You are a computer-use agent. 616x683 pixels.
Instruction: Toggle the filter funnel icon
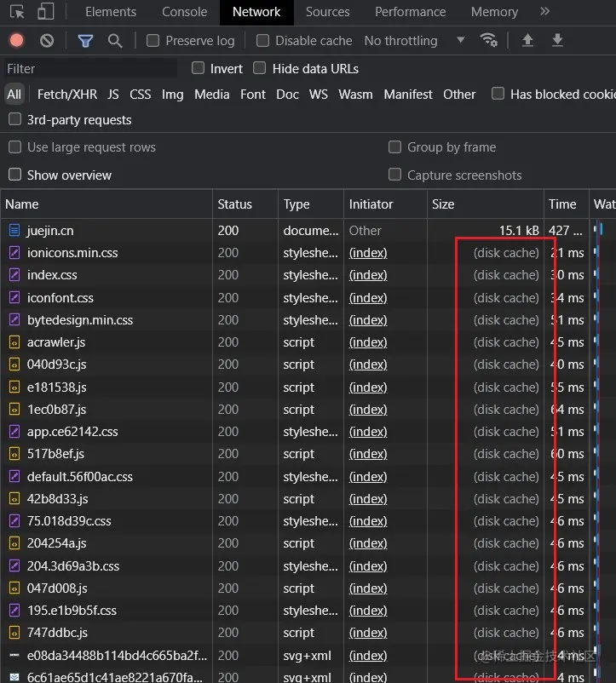(85, 41)
